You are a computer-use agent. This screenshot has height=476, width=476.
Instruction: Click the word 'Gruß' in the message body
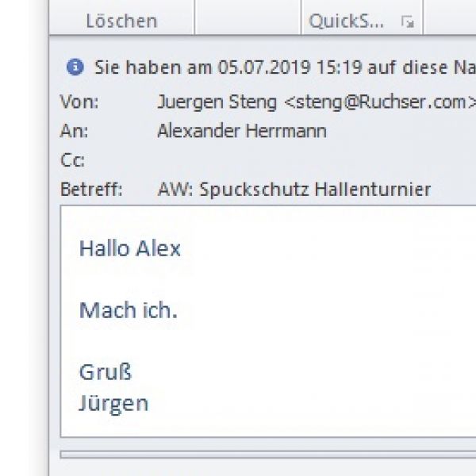[x=106, y=372]
